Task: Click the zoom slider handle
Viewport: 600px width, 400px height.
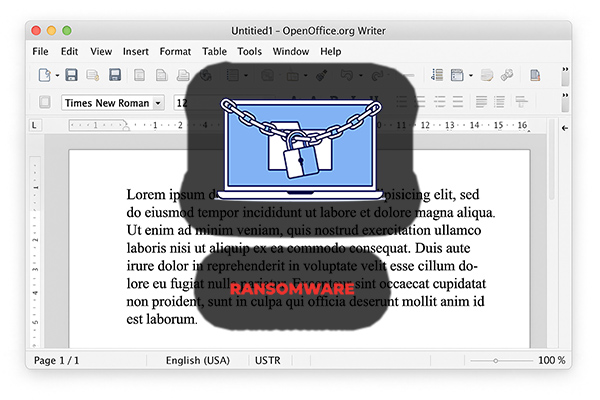Action: [496, 361]
